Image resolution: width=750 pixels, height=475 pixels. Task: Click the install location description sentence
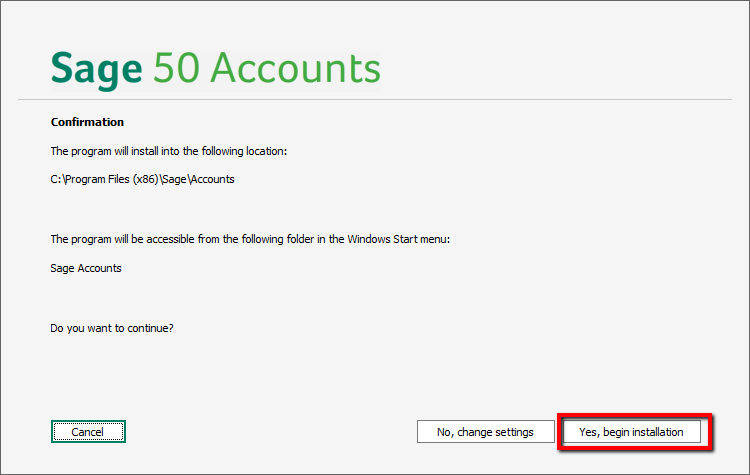click(169, 151)
